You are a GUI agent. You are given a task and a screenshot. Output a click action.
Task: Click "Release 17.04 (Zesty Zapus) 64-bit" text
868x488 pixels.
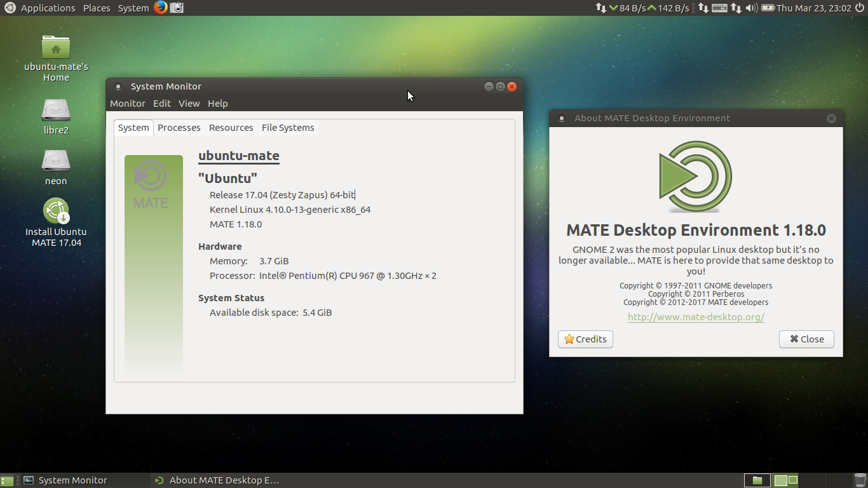(282, 195)
